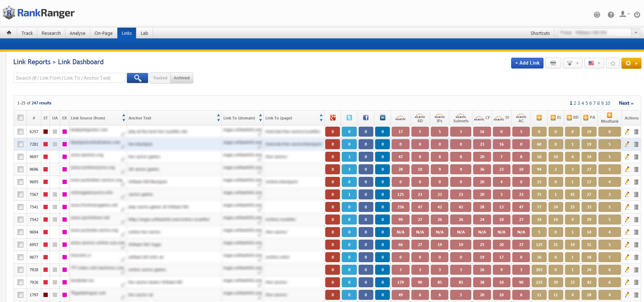
Task: Delete link 9697 using trash icon
Action: tap(636, 157)
